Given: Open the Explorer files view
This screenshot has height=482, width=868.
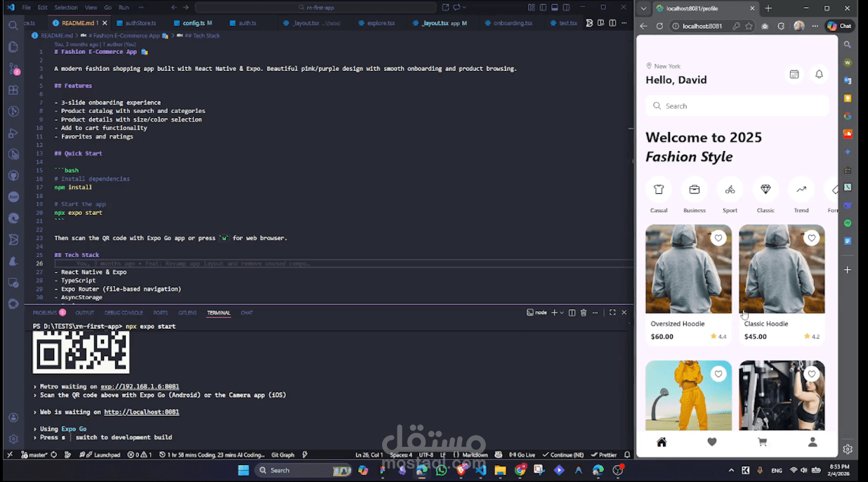Looking at the screenshot, I should pyautogui.click(x=13, y=47).
